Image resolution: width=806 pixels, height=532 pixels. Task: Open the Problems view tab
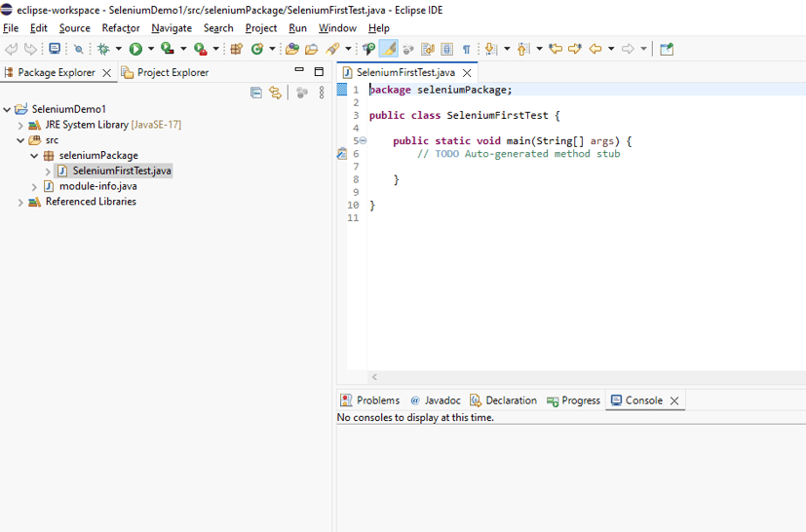pyautogui.click(x=370, y=400)
